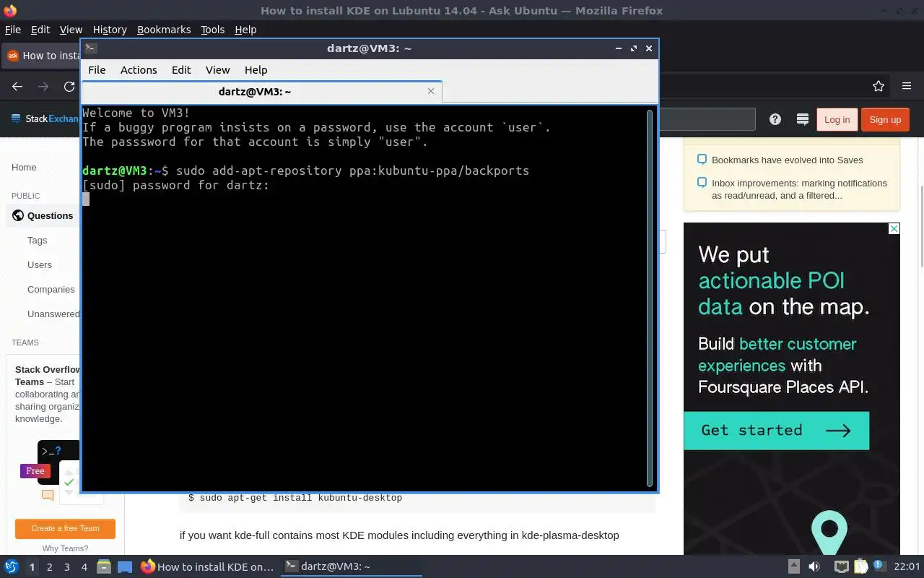Switch to workspace 3 in the pager

click(66, 567)
